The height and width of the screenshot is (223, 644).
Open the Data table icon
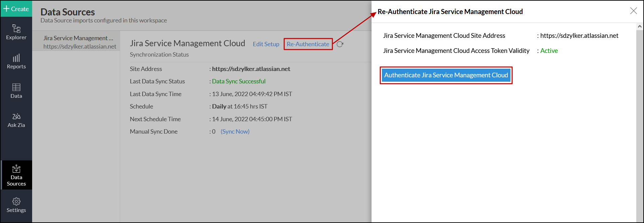(16, 87)
